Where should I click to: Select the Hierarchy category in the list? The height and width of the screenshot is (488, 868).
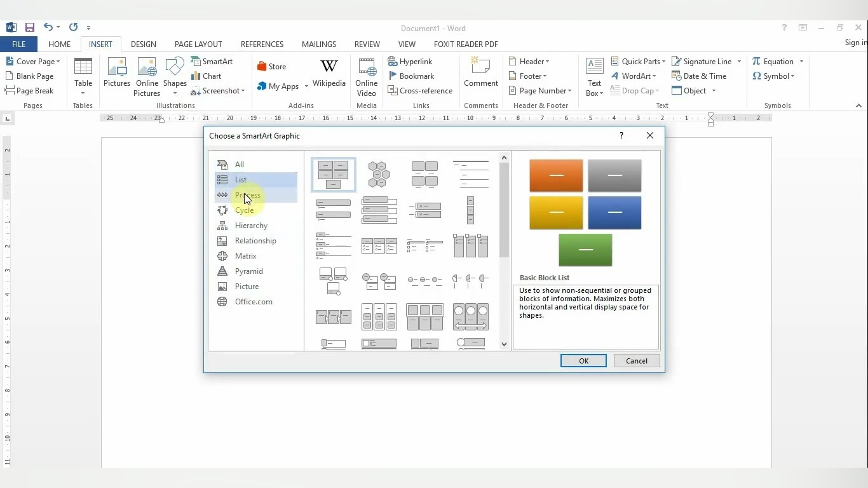click(251, 226)
